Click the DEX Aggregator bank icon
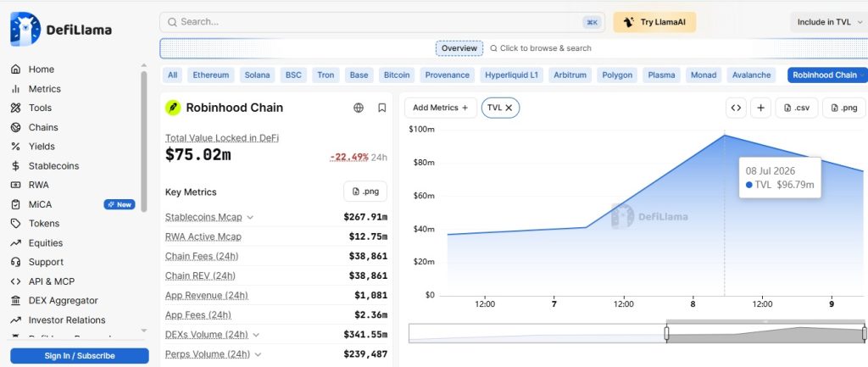 click(x=15, y=301)
